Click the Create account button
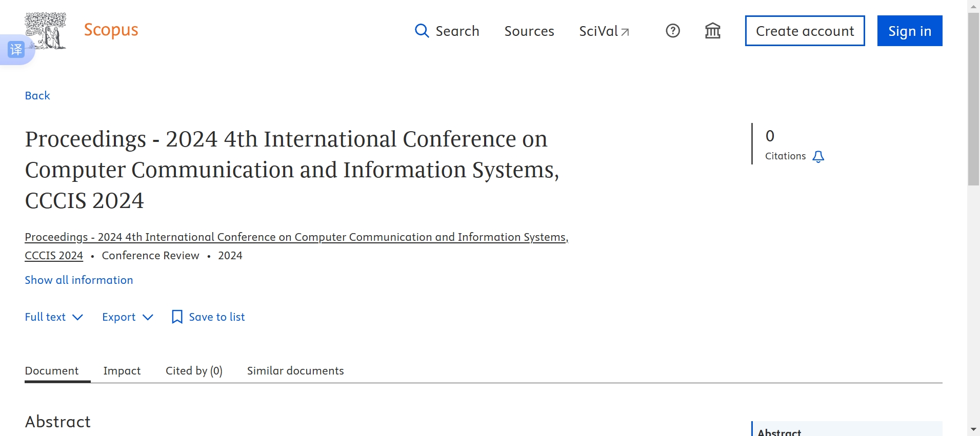980x436 pixels. (805, 31)
